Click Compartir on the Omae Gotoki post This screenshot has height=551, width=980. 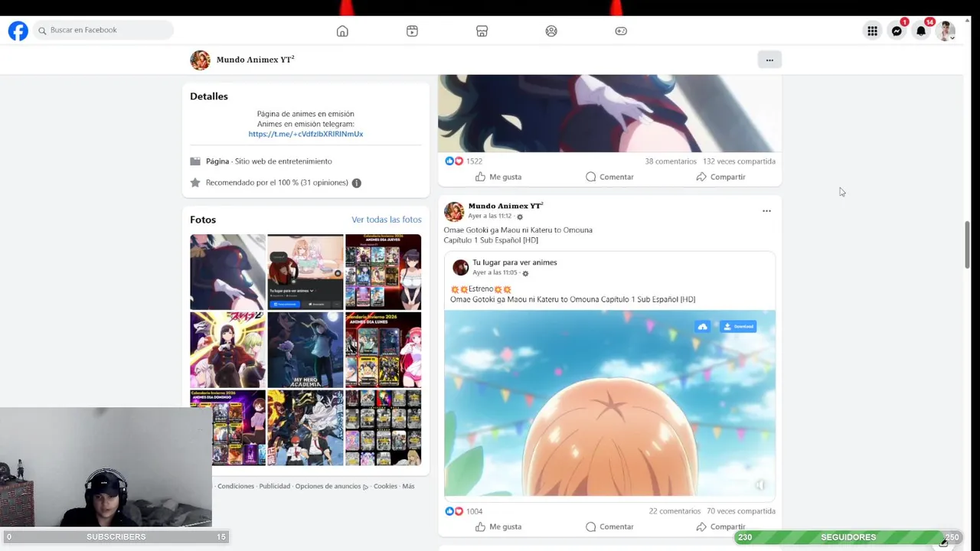tap(720, 527)
